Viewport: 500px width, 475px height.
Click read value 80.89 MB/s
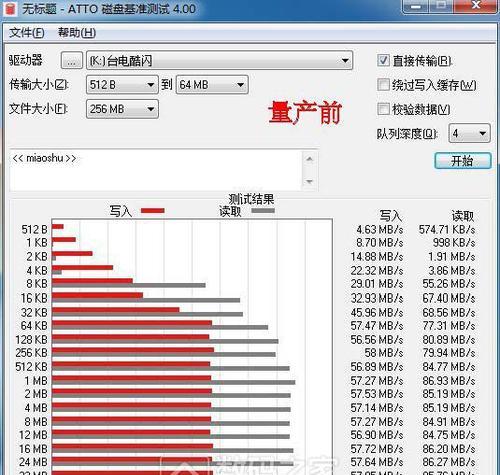[449, 340]
